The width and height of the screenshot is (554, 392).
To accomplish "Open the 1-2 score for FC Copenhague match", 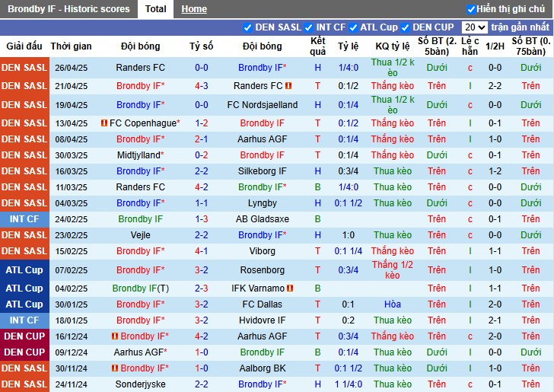I will [x=202, y=123].
